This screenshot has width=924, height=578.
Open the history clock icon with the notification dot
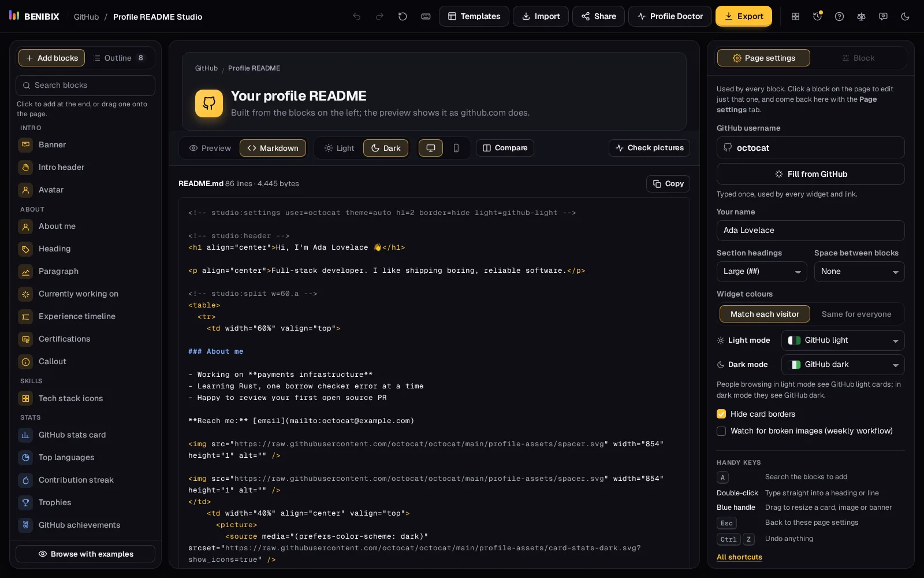[817, 17]
